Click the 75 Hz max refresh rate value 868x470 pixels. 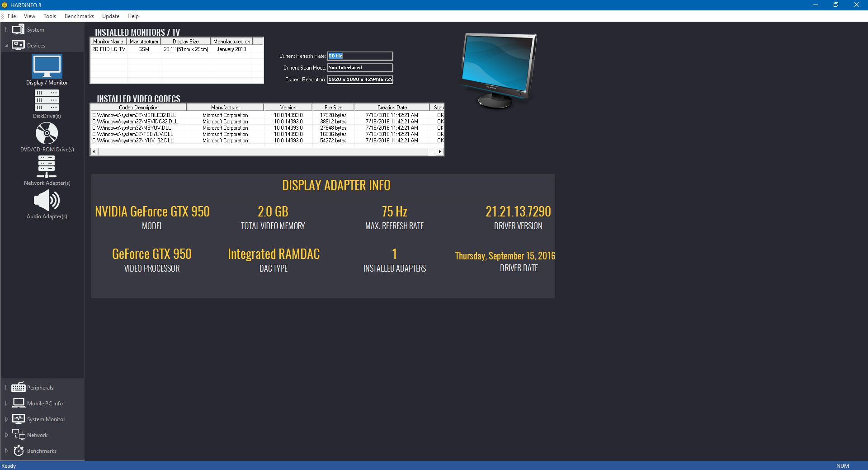point(395,211)
